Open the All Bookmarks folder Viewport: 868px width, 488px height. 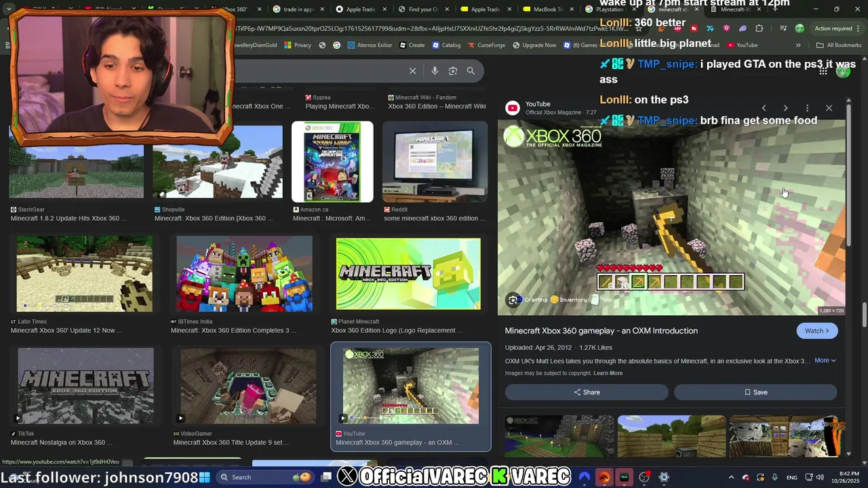coord(839,45)
